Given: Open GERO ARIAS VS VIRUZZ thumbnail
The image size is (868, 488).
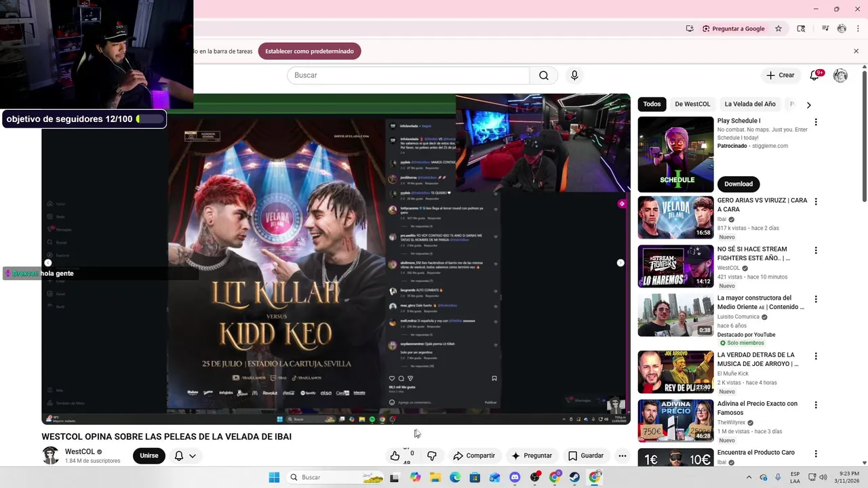Looking at the screenshot, I should tap(675, 218).
